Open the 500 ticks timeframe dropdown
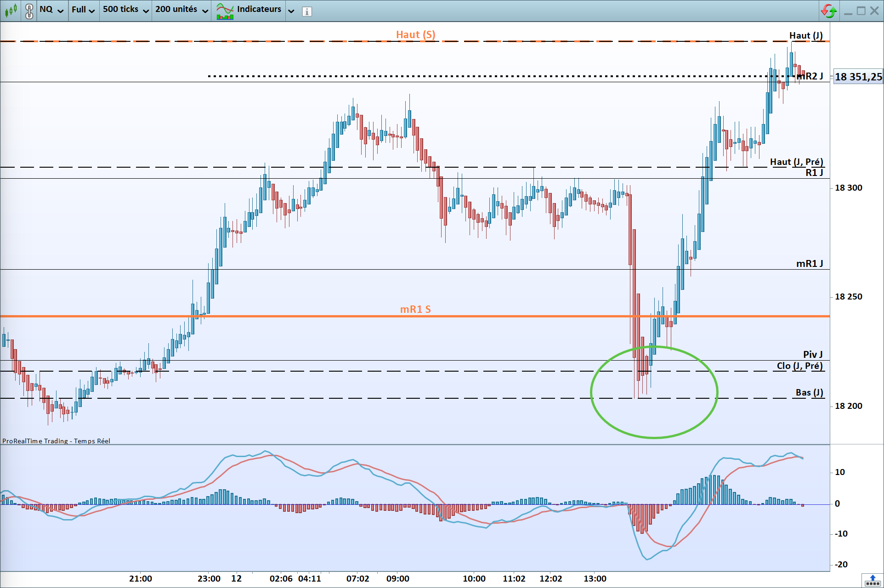 [x=125, y=10]
